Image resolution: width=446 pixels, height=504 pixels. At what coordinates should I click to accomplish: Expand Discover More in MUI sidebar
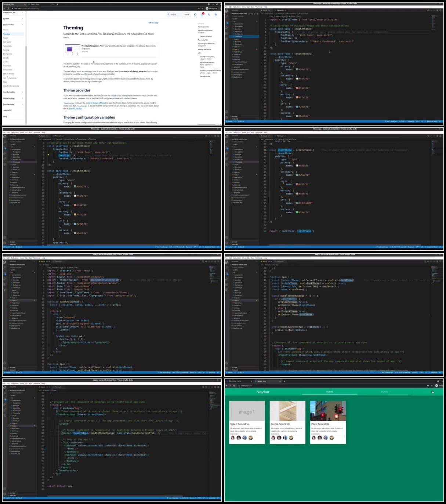(13, 105)
